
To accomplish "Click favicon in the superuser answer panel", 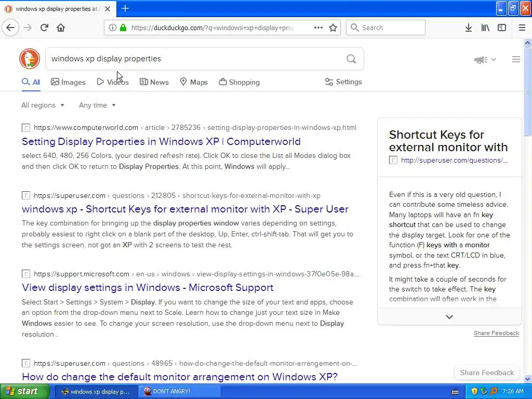I will point(393,160).
